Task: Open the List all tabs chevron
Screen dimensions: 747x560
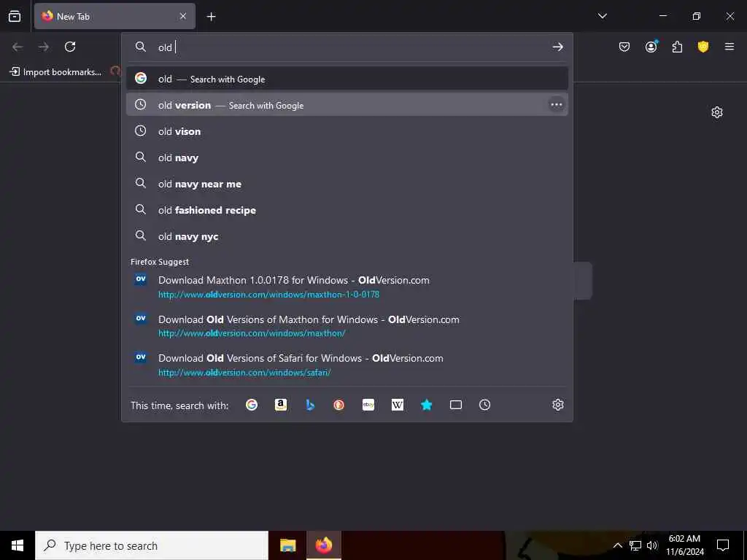Action: point(602,16)
